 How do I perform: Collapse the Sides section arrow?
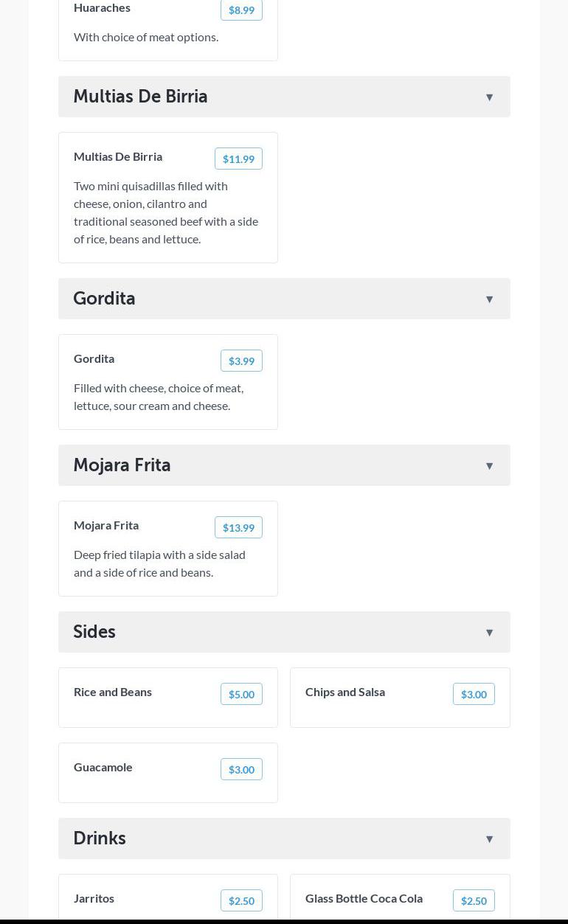click(489, 633)
